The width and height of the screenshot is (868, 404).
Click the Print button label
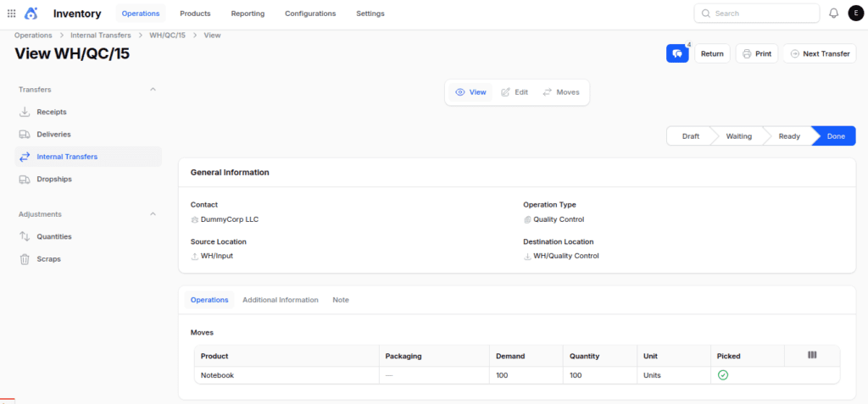point(764,53)
